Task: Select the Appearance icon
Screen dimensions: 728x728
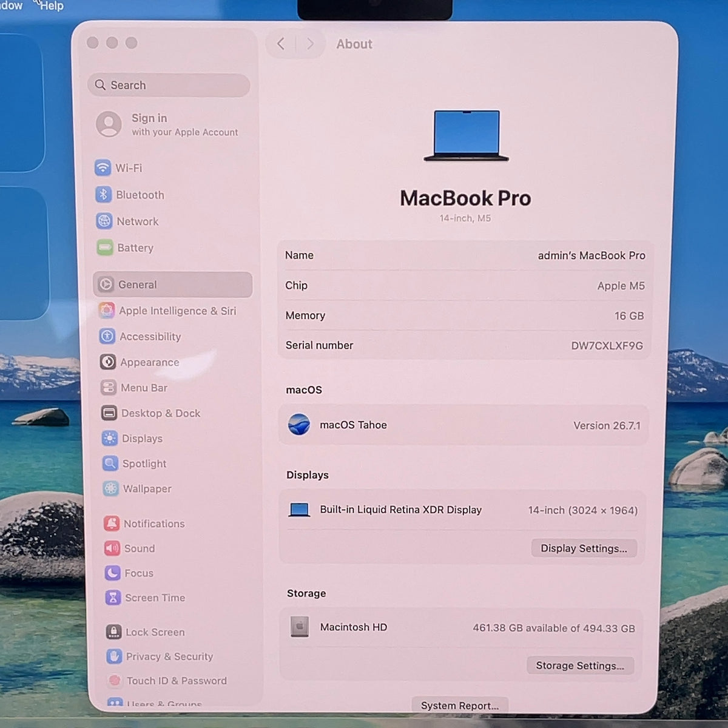Action: (x=108, y=362)
